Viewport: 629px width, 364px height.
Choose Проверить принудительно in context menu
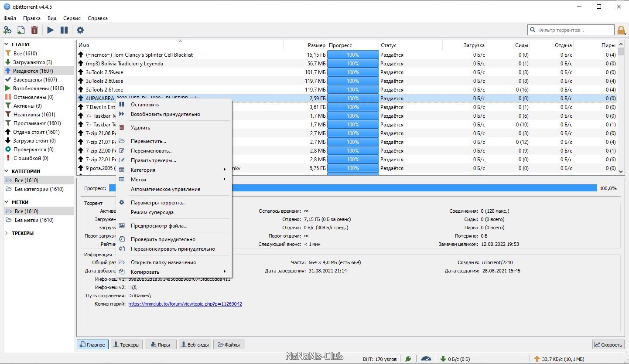(174, 239)
